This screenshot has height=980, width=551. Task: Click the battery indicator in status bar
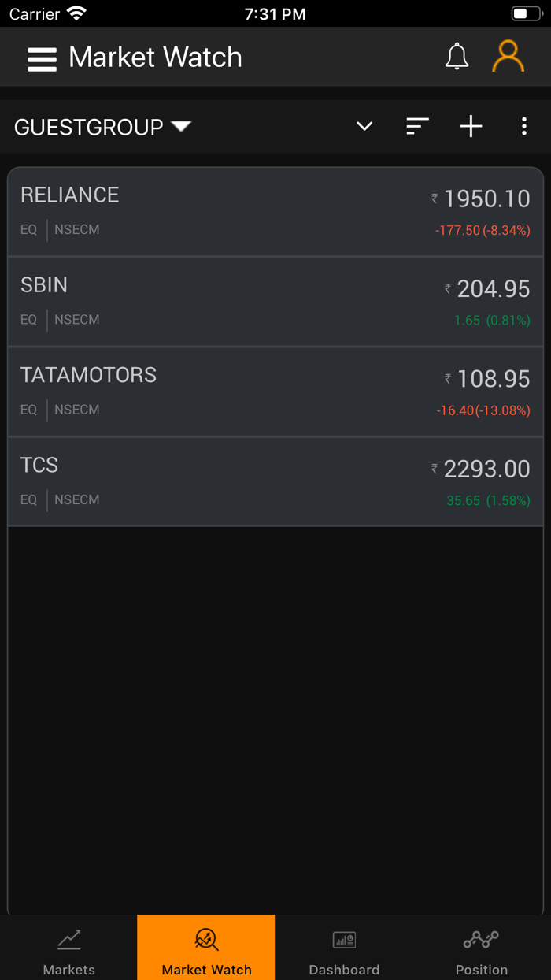[x=526, y=13]
